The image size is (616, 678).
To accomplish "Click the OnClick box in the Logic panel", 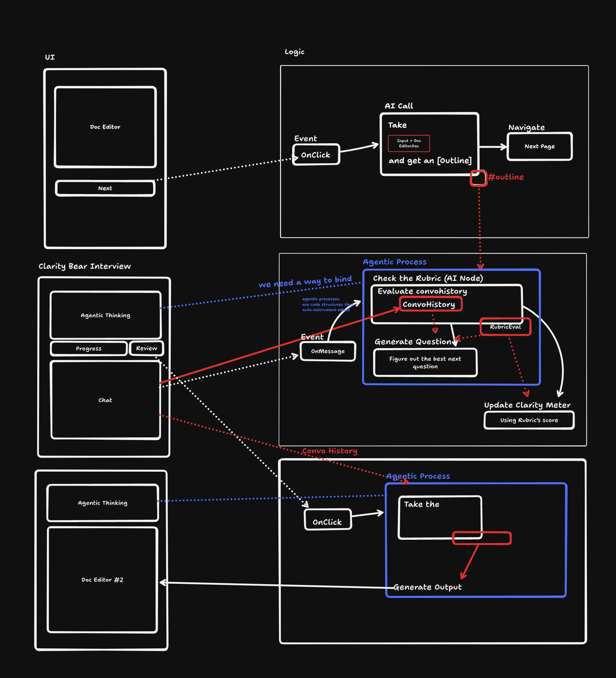I will pyautogui.click(x=316, y=155).
